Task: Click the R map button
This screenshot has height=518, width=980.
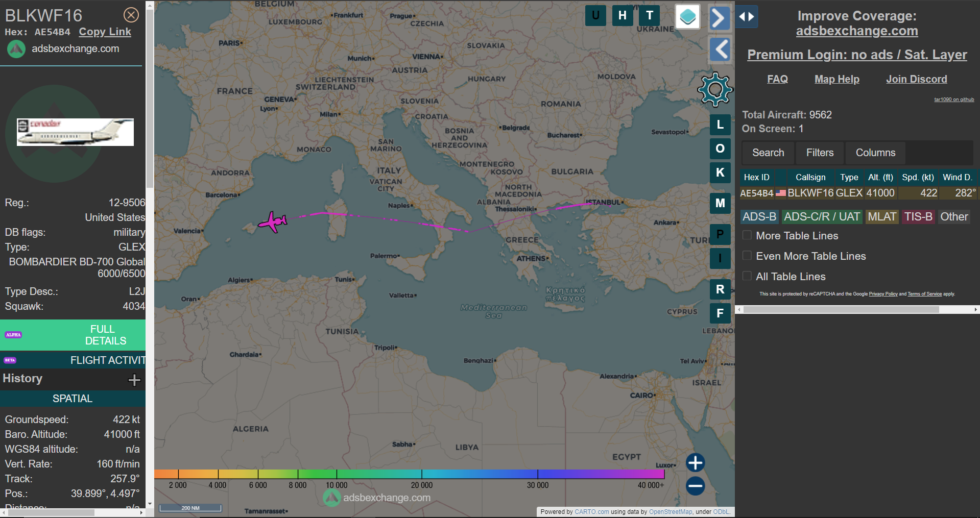Action: (720, 289)
